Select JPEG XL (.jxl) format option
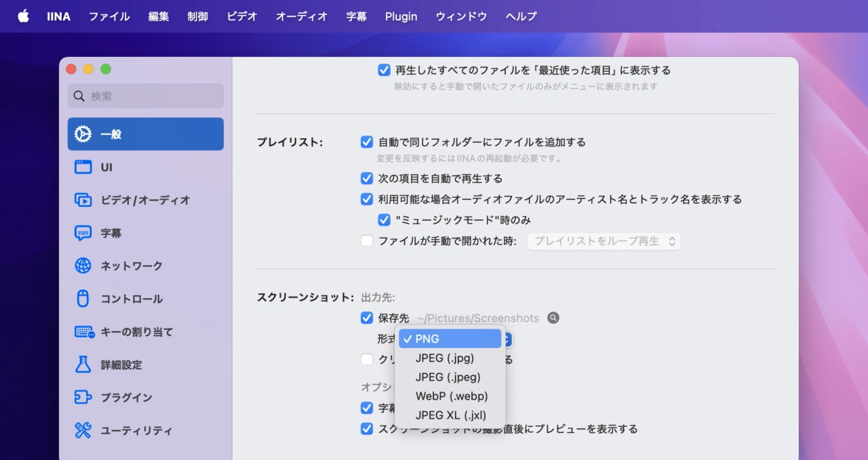 pyautogui.click(x=450, y=415)
